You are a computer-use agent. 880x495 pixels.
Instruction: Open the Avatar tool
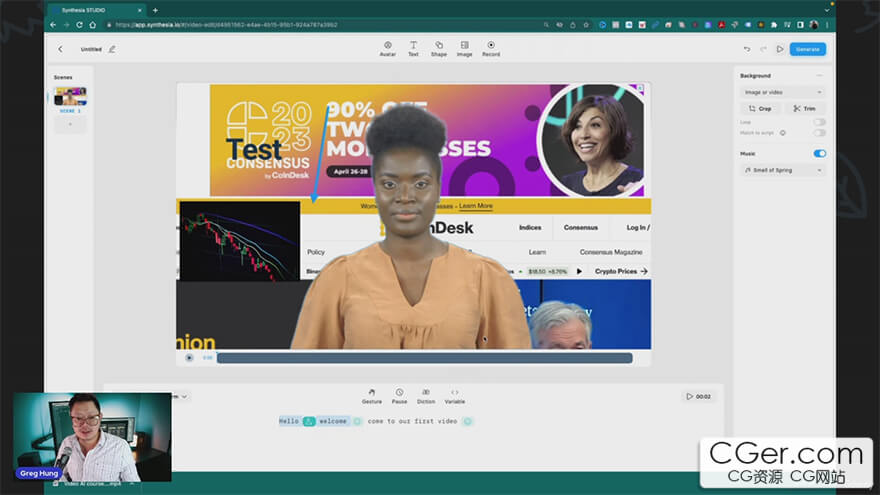tap(387, 49)
